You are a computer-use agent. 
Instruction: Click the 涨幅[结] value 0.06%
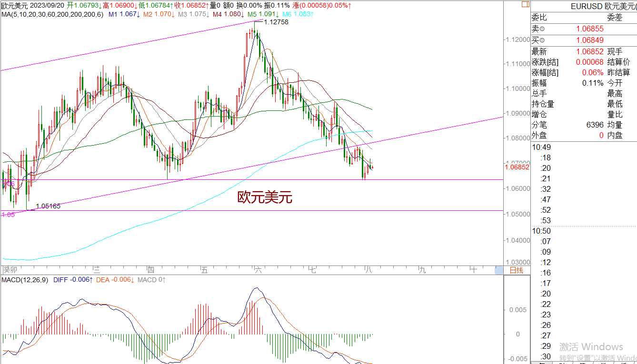pos(593,73)
